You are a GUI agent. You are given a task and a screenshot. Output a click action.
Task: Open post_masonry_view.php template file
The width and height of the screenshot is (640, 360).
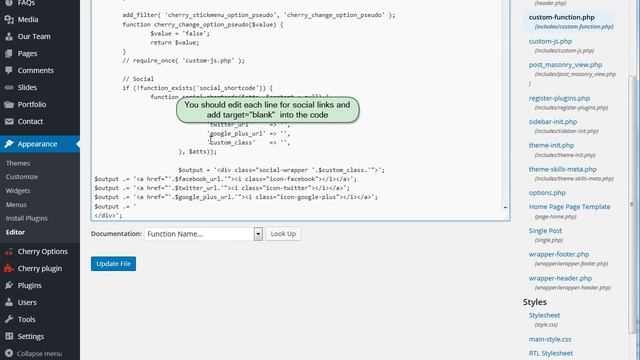click(x=565, y=64)
